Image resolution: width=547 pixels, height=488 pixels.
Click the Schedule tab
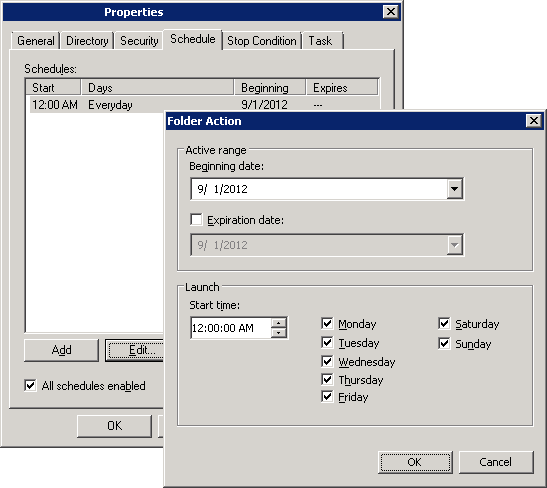[x=193, y=39]
